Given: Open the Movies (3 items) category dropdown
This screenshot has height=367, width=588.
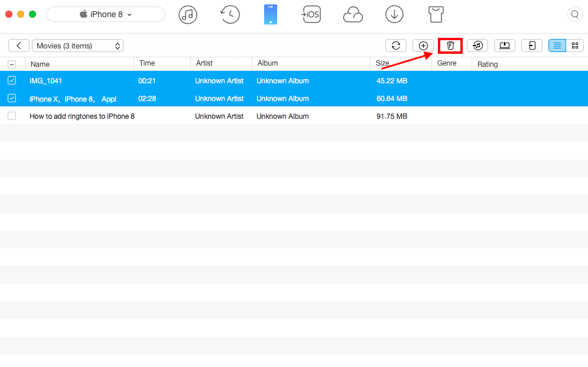Looking at the screenshot, I should point(77,46).
